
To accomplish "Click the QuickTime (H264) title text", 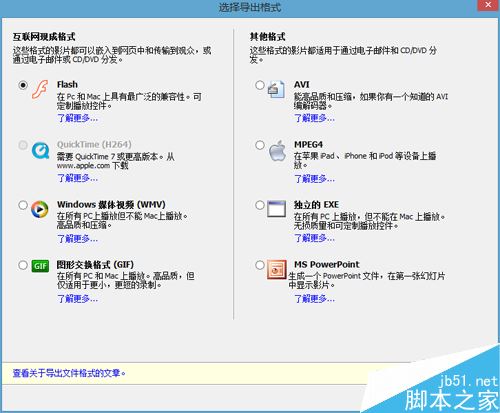I will [94, 145].
